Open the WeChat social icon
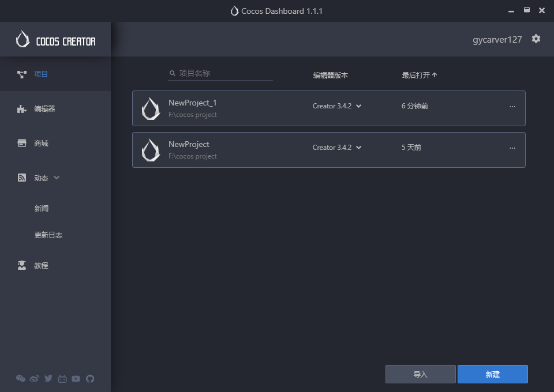Viewport: 554px width, 392px height. tap(21, 379)
